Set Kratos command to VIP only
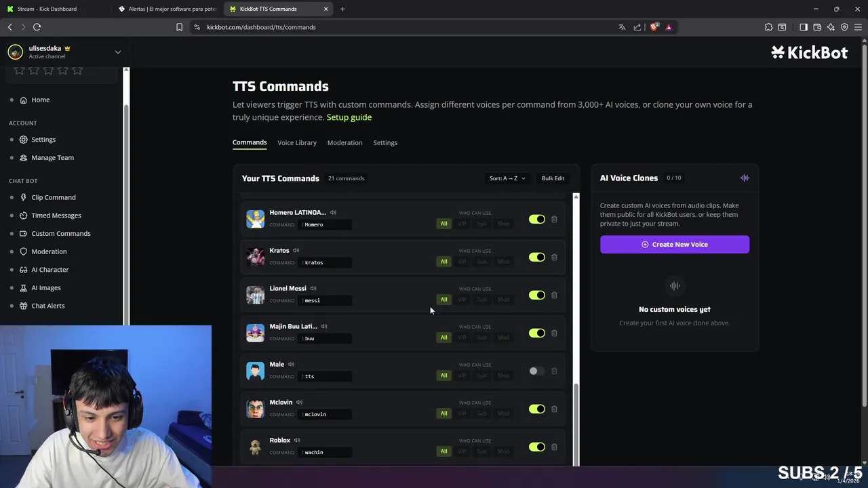Viewport: 868px width, 488px height. (462, 262)
